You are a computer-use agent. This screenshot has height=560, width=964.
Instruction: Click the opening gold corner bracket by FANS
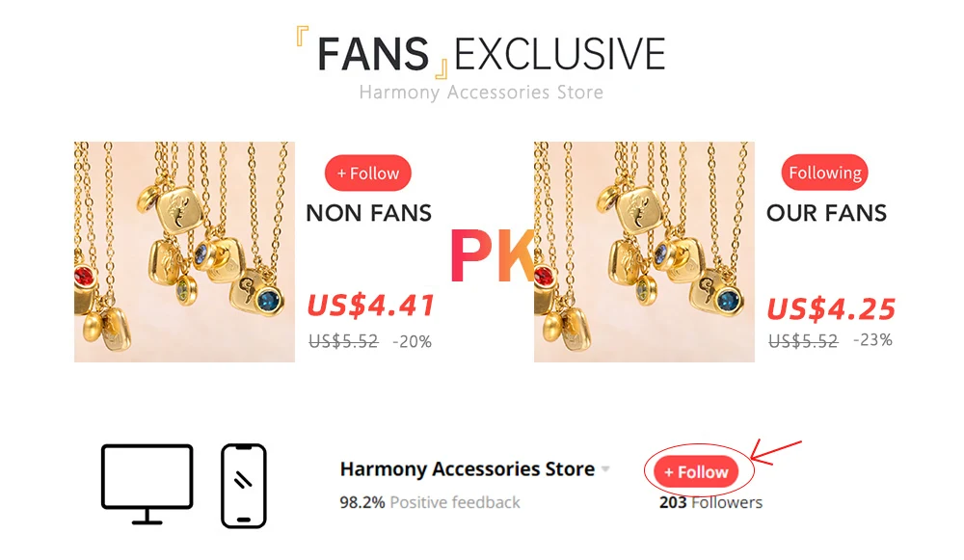click(302, 36)
